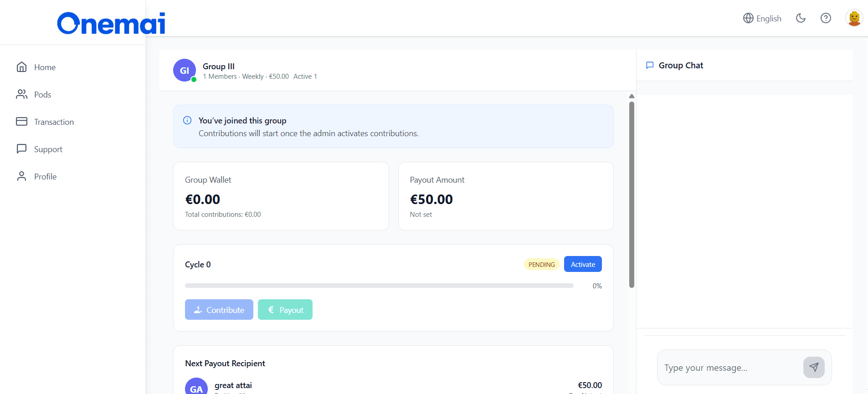The image size is (868, 394).
Task: Click the Activate button for Cycle 0
Action: (583, 264)
